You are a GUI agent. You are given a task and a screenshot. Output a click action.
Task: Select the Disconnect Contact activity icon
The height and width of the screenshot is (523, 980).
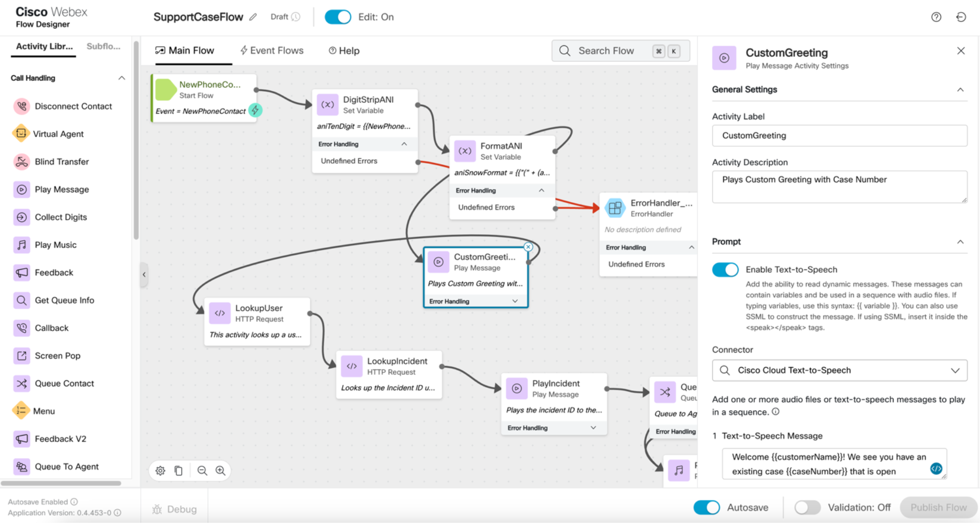click(21, 106)
